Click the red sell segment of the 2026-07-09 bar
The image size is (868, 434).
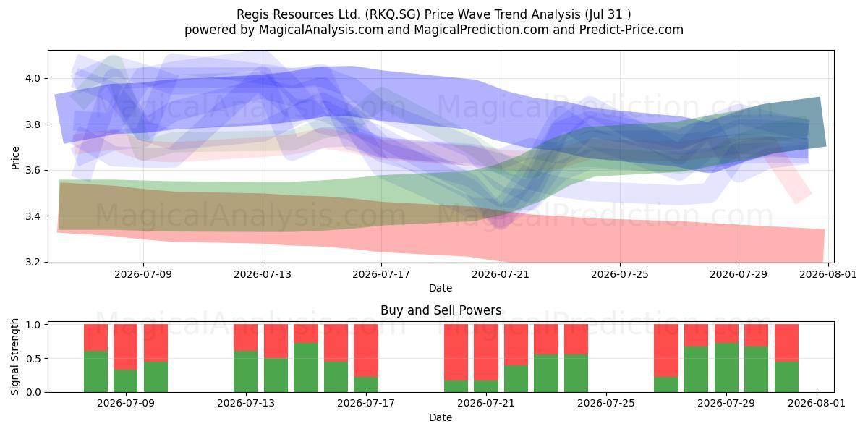(x=126, y=347)
